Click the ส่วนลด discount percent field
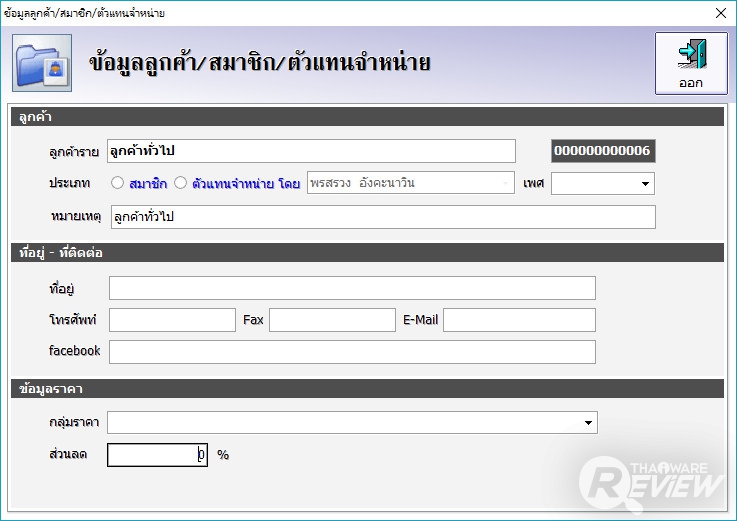Image resolution: width=737 pixels, height=521 pixels. (x=157, y=455)
